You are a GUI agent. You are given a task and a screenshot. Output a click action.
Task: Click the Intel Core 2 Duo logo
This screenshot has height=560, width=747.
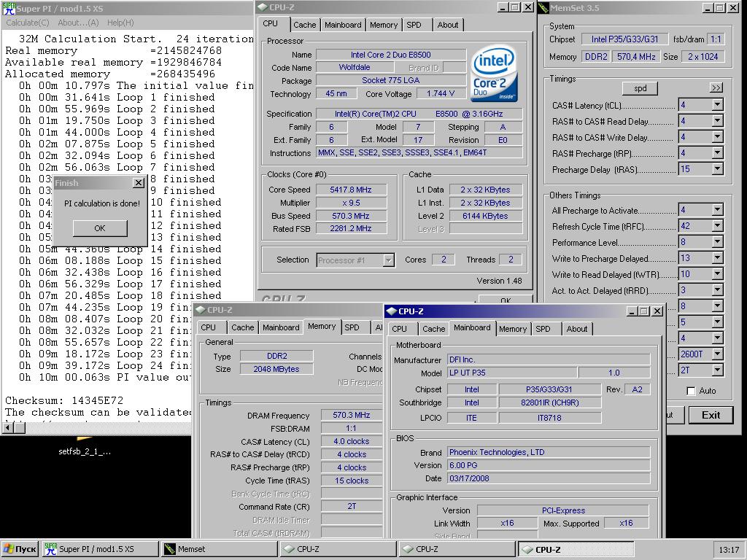pos(494,74)
